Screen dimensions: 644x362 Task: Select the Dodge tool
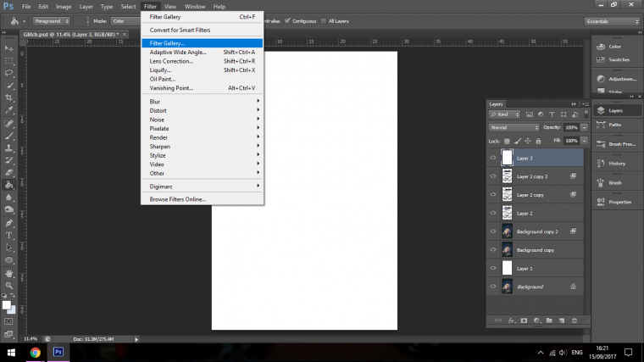(8, 209)
